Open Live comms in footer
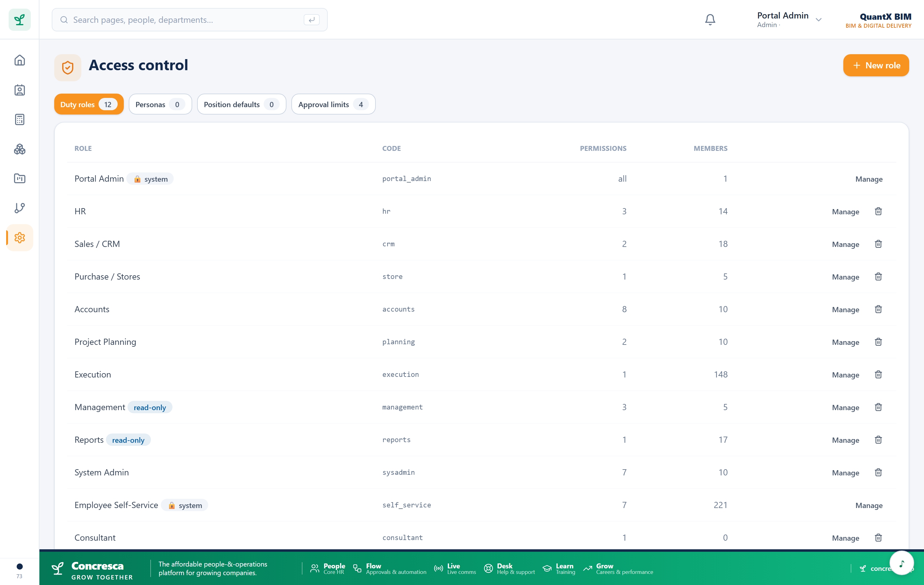The width and height of the screenshot is (924, 585). (455, 568)
